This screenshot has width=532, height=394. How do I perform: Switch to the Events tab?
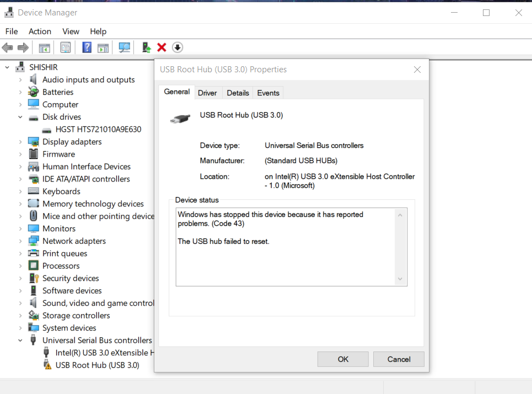point(268,93)
